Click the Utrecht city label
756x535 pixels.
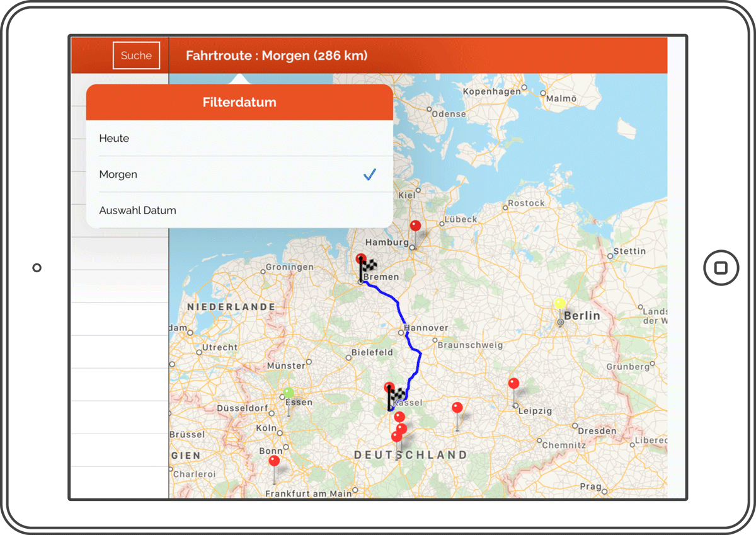click(x=220, y=347)
